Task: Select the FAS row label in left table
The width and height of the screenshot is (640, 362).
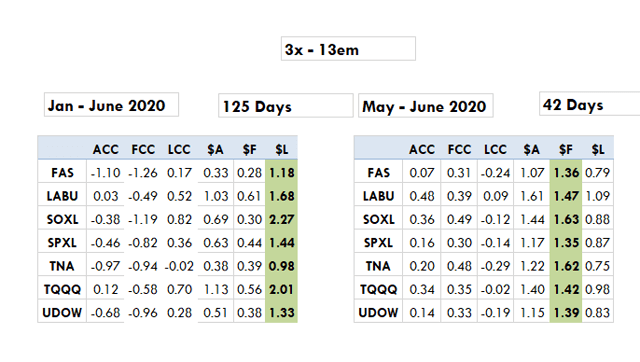Action: [62, 173]
